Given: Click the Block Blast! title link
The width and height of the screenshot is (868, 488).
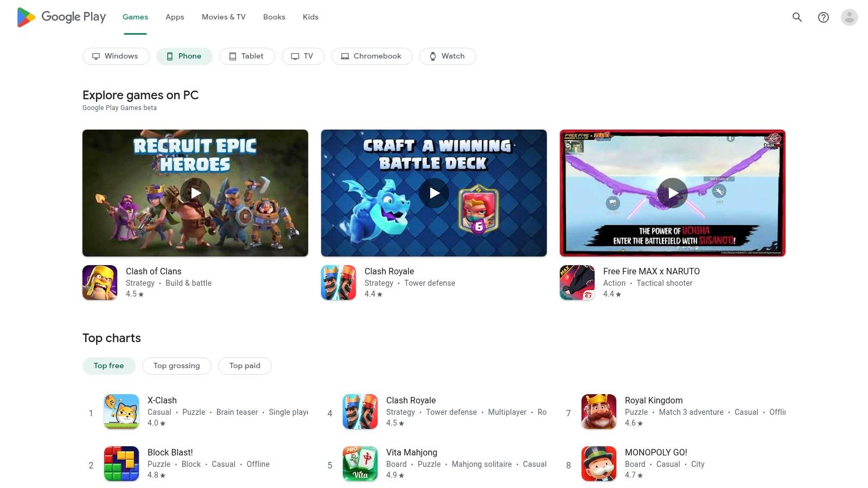Looking at the screenshot, I should click(x=170, y=452).
